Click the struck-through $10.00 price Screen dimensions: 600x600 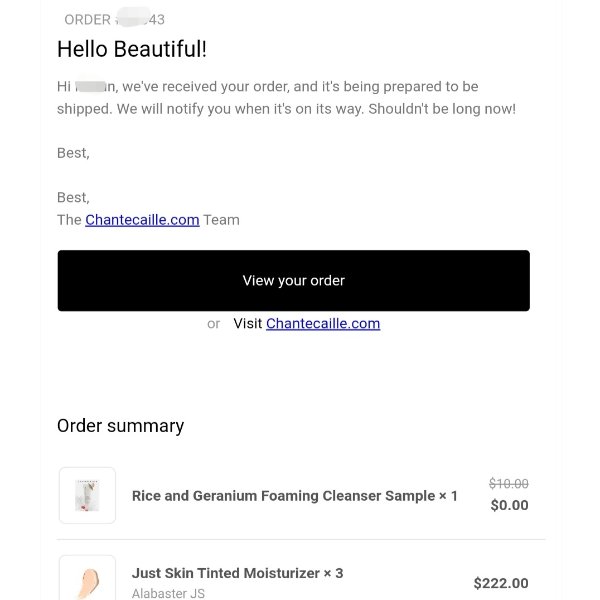(509, 484)
